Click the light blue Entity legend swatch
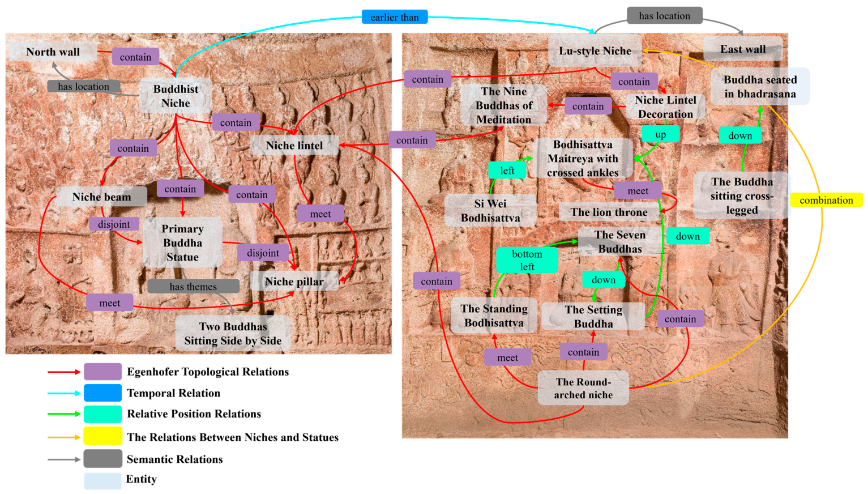 pyautogui.click(x=102, y=480)
